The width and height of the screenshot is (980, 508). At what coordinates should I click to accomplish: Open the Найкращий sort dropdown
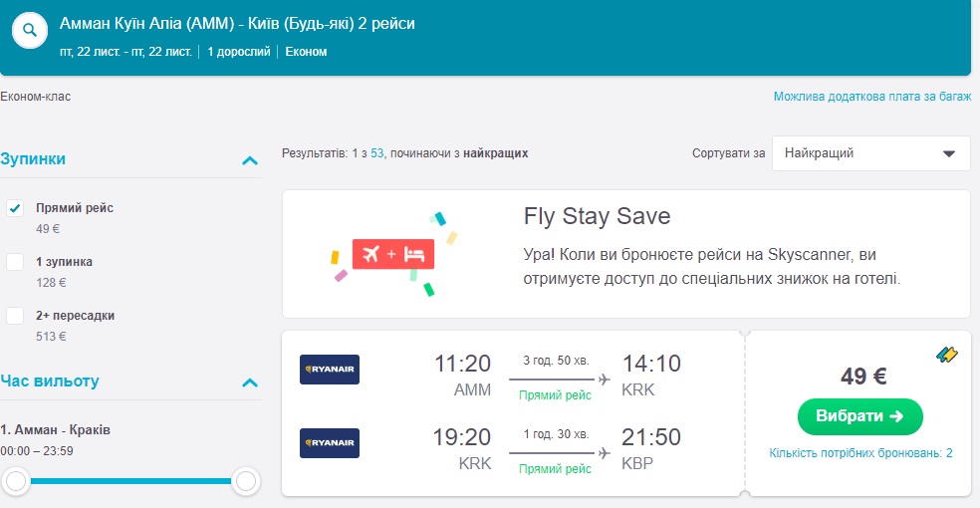870,153
